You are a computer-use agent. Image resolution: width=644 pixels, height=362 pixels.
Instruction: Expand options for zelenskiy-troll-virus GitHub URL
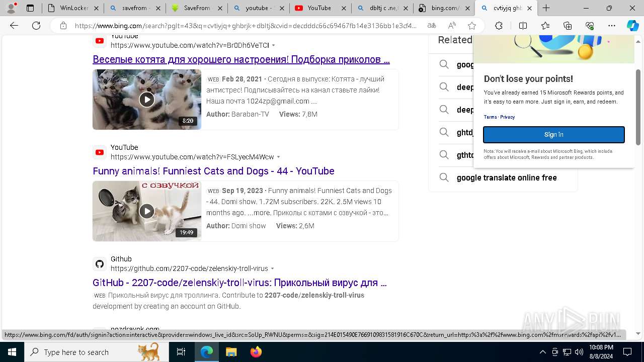(273, 268)
